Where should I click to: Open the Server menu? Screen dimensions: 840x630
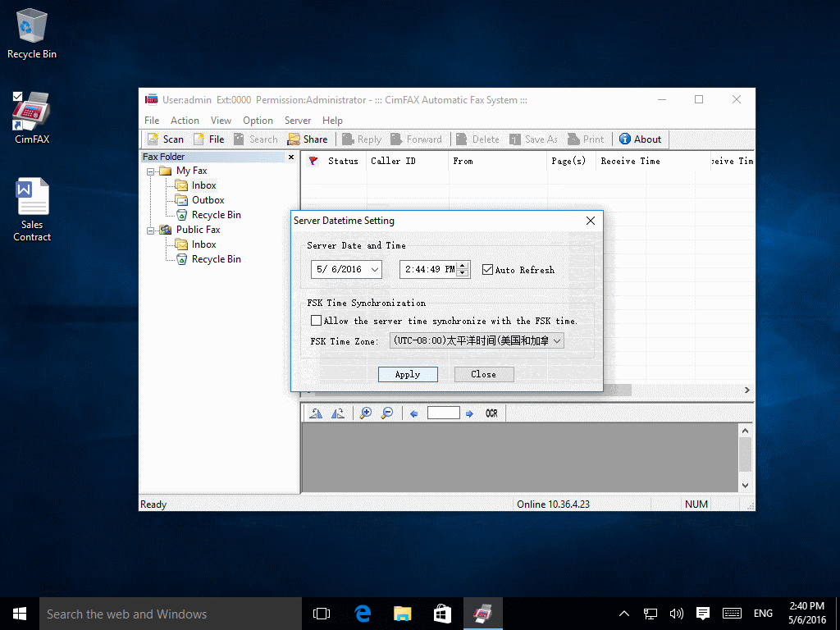tap(297, 121)
